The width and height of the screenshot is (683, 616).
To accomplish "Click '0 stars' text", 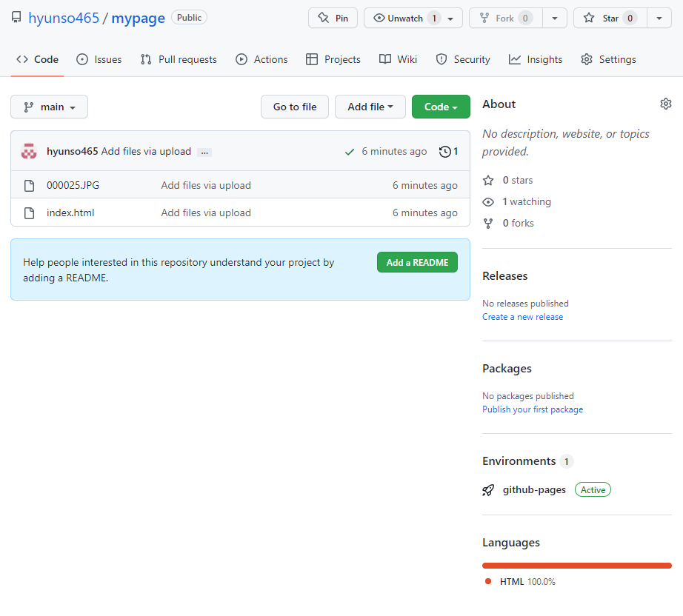I will point(518,180).
